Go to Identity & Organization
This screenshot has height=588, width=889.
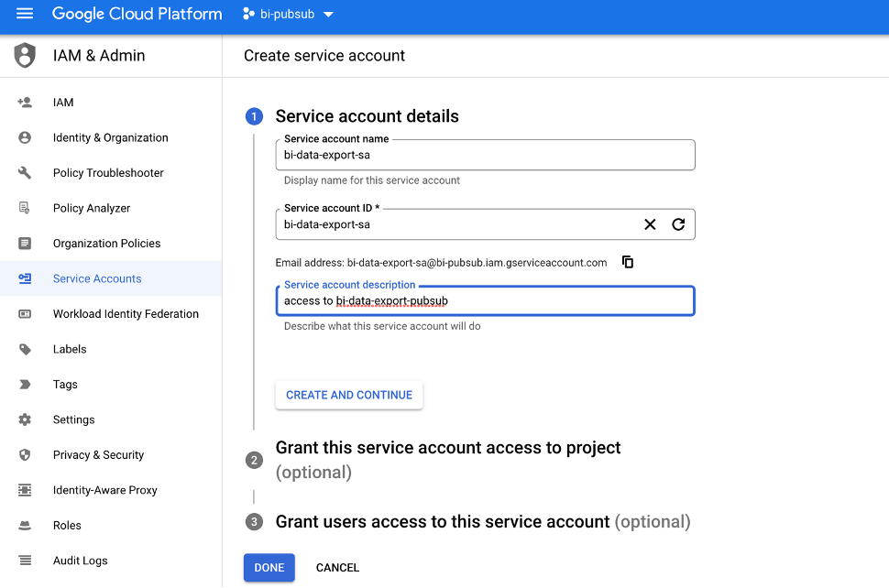click(x=110, y=137)
